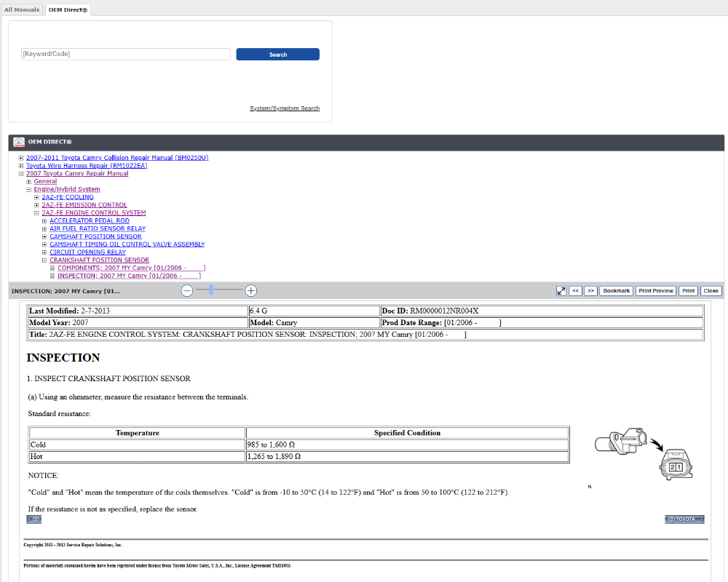Expand the 2AZ-FE EMISSION CONTROL node

(36, 206)
